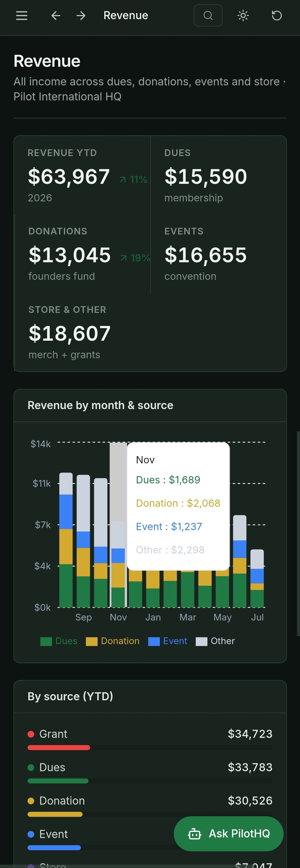
Task: Toggle light theme with sun icon
Action: click(x=243, y=16)
